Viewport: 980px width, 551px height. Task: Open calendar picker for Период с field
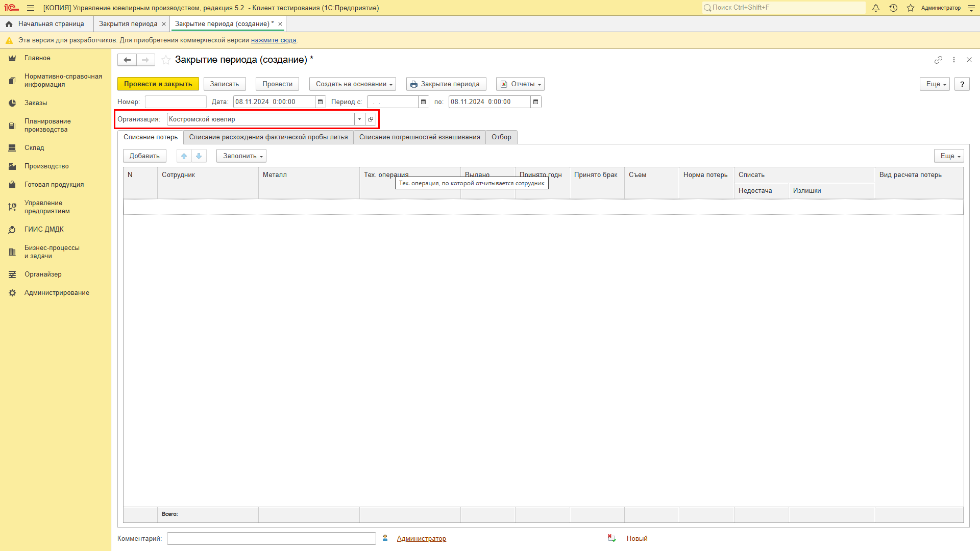(x=424, y=102)
